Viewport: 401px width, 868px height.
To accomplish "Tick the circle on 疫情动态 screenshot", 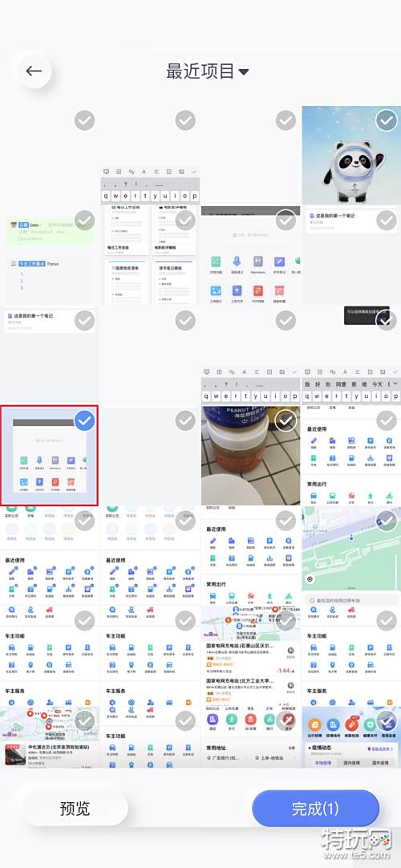I will (x=386, y=720).
